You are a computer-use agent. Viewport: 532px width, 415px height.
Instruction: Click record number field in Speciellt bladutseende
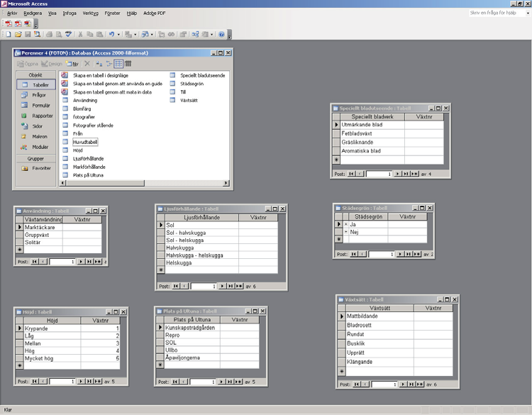click(379, 174)
